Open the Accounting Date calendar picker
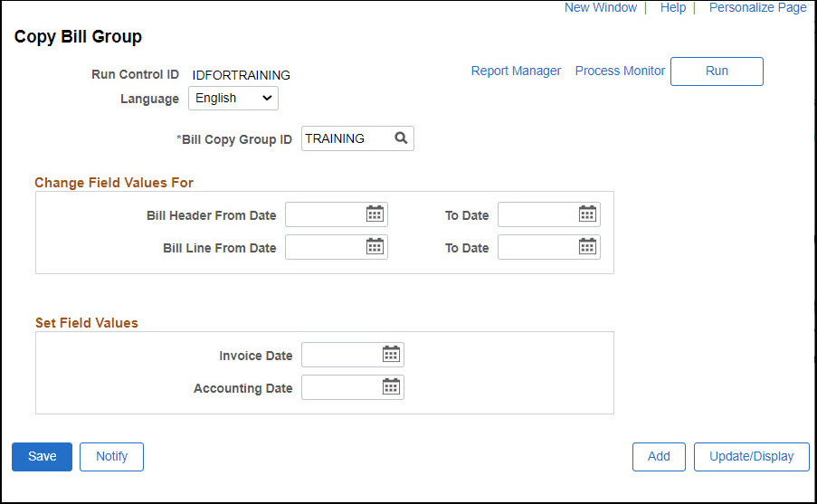Image resolution: width=817 pixels, height=504 pixels. pyautogui.click(x=391, y=387)
